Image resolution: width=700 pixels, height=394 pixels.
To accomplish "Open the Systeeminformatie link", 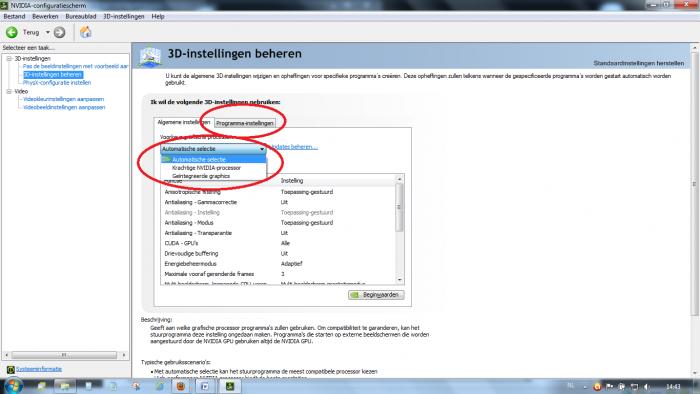I will (39, 369).
